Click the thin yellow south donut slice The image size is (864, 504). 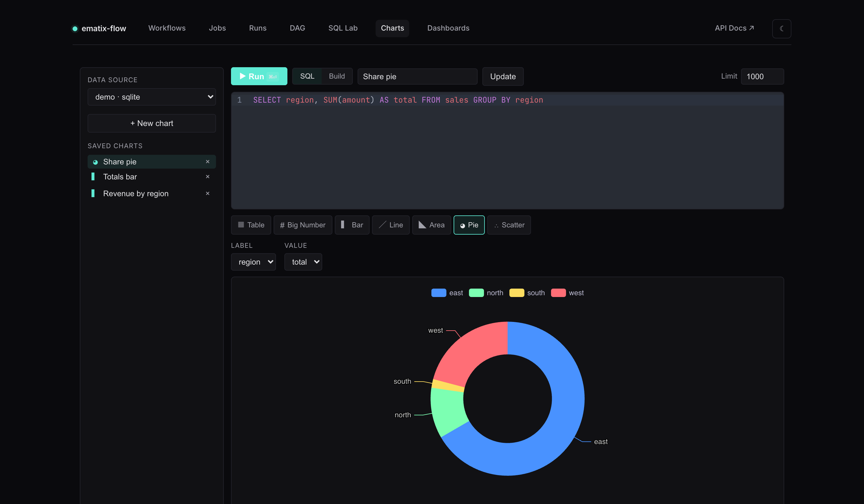(448, 386)
